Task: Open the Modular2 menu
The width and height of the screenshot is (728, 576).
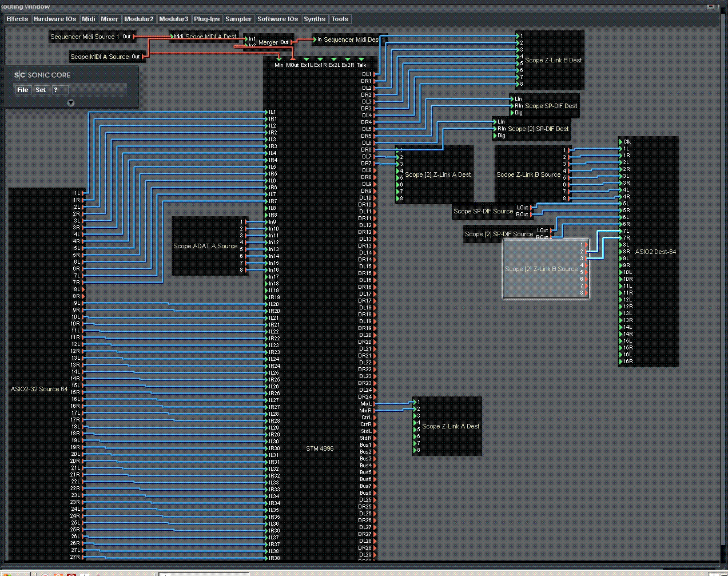Action: (x=139, y=19)
